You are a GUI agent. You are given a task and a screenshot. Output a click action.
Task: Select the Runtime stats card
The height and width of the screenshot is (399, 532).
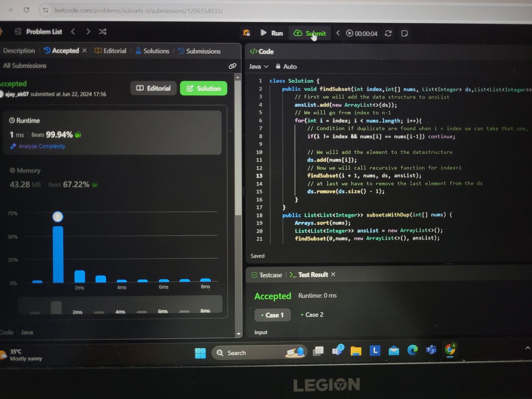112,133
